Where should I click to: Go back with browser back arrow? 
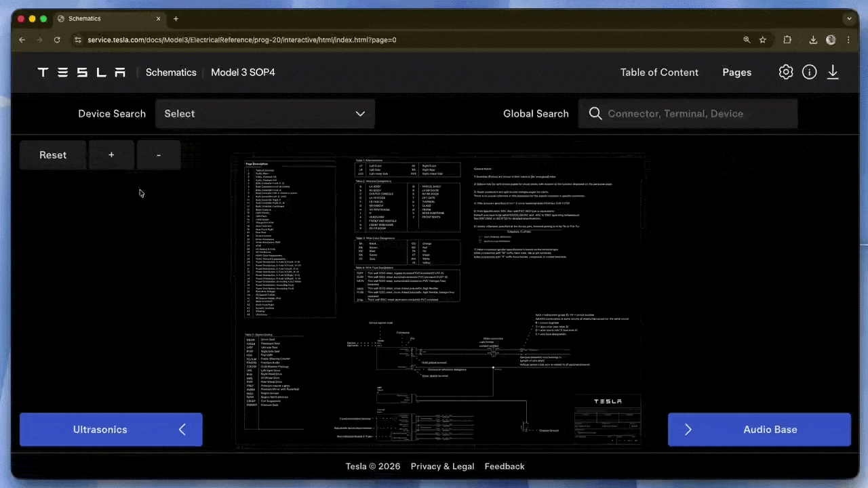22,40
